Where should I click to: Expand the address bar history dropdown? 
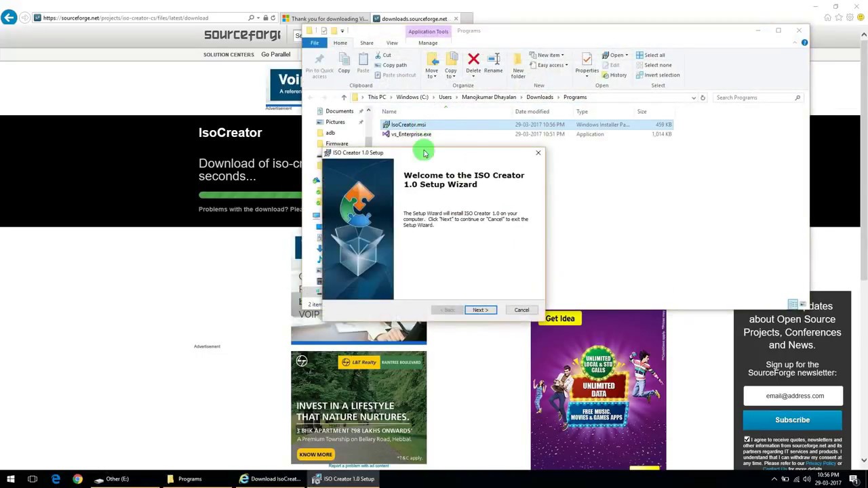coord(693,98)
